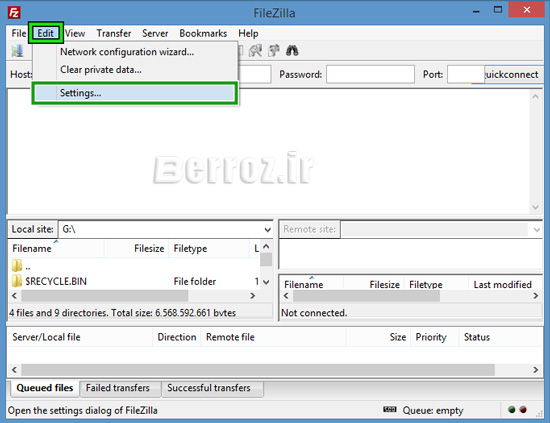Open the parent '..' folder icon

[x=17, y=266]
